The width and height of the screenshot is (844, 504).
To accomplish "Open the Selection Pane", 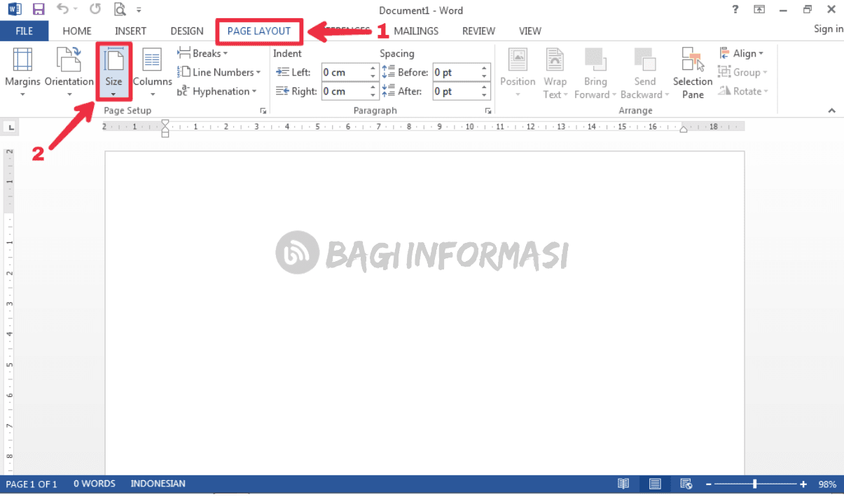I will click(x=693, y=72).
